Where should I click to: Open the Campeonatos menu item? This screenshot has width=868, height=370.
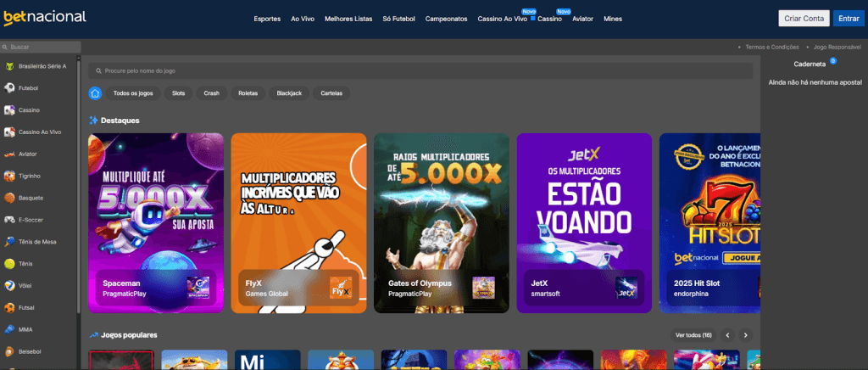(x=446, y=19)
